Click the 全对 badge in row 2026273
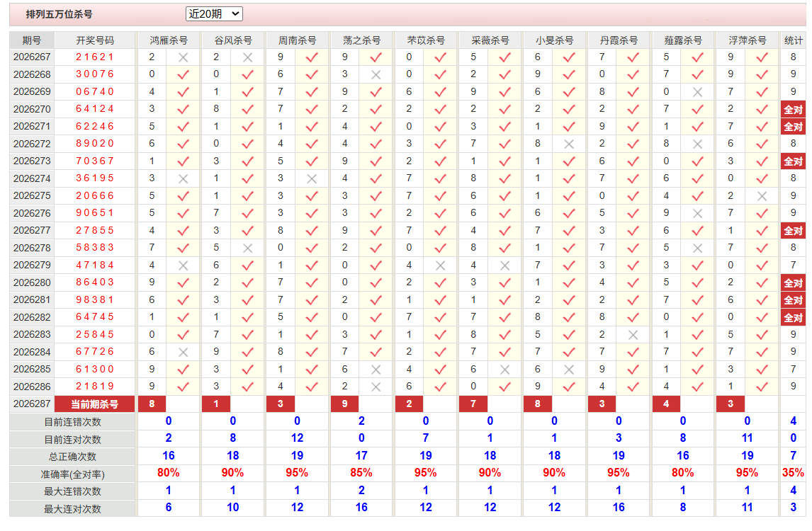The height and width of the screenshot is (531, 812). (x=793, y=161)
